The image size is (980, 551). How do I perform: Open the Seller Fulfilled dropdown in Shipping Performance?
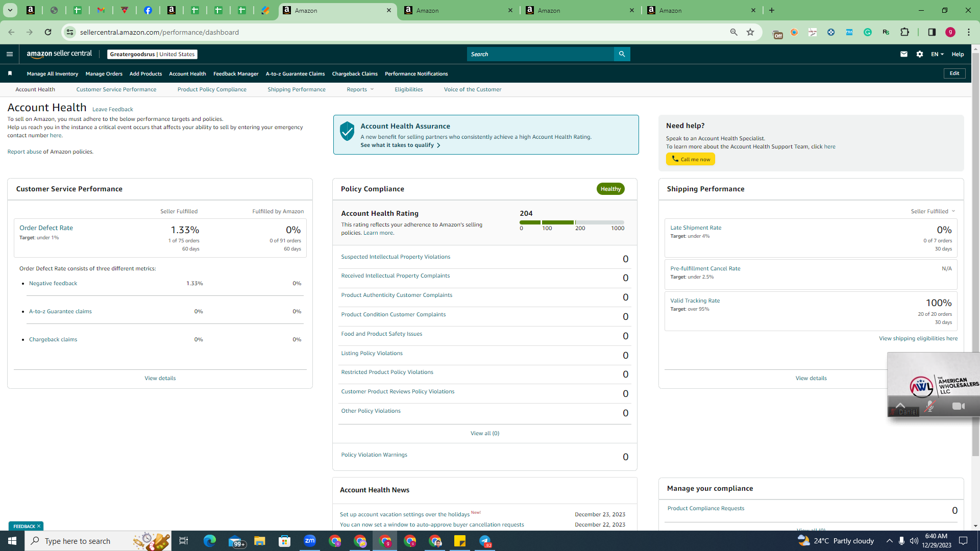[x=933, y=211]
